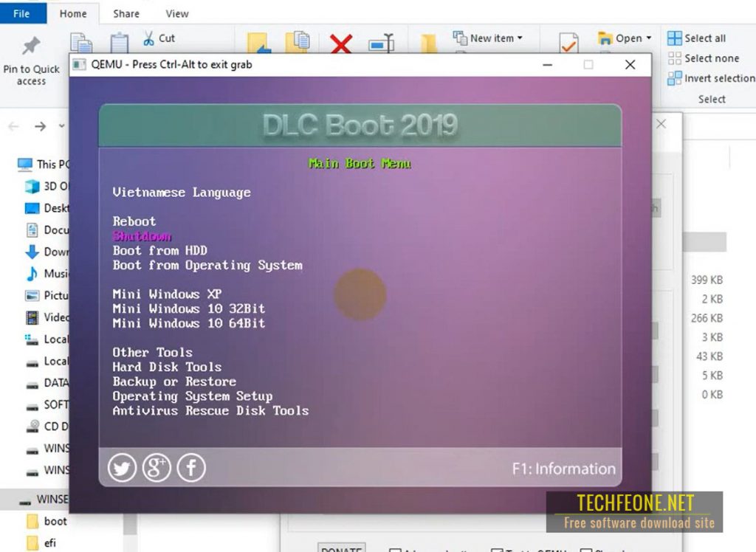This screenshot has height=552, width=756.
Task: Open the efi folder in the tree
Action: click(x=41, y=543)
